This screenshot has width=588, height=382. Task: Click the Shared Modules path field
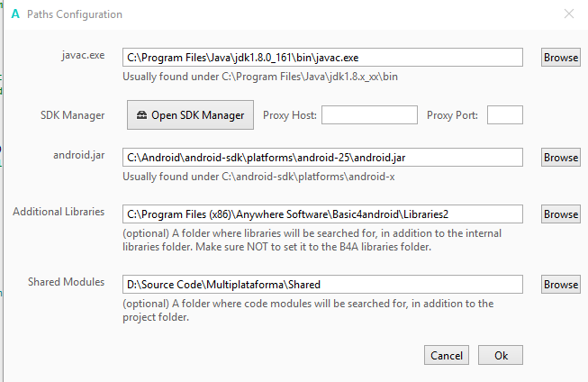pyautogui.click(x=322, y=285)
